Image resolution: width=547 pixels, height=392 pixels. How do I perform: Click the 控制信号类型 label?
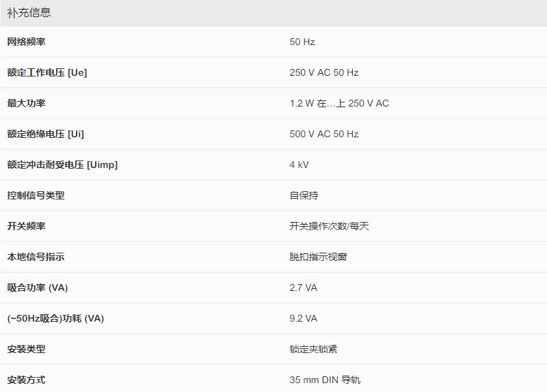36,195
